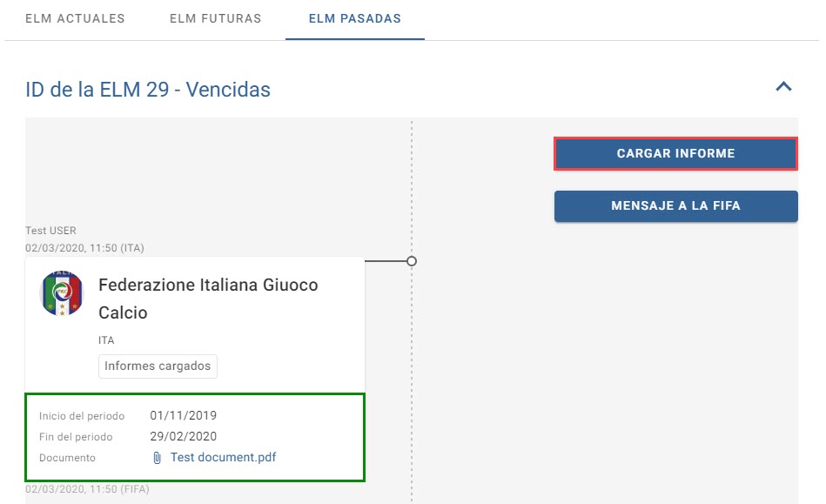Screen dimensions: 826x504
Task: Click the ITA country code label
Action: point(106,340)
